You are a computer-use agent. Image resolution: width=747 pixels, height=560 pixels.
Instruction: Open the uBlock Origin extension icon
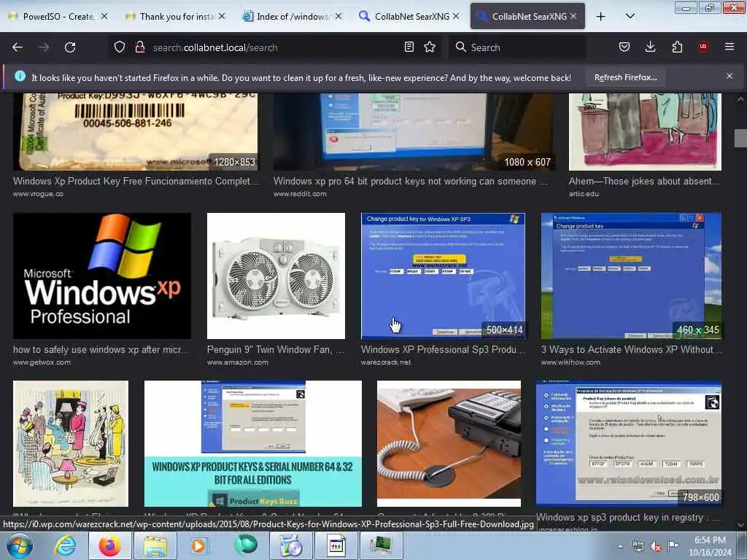(703, 47)
